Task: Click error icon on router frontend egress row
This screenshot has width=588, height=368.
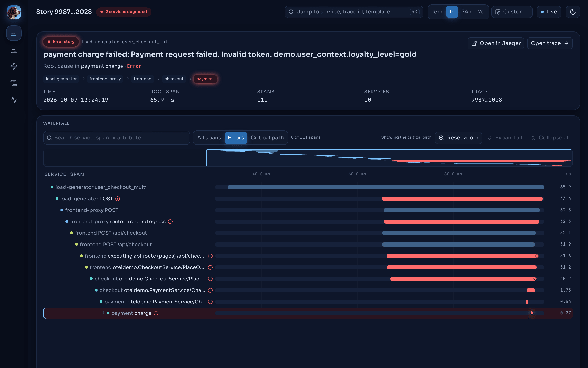Action: pyautogui.click(x=170, y=222)
